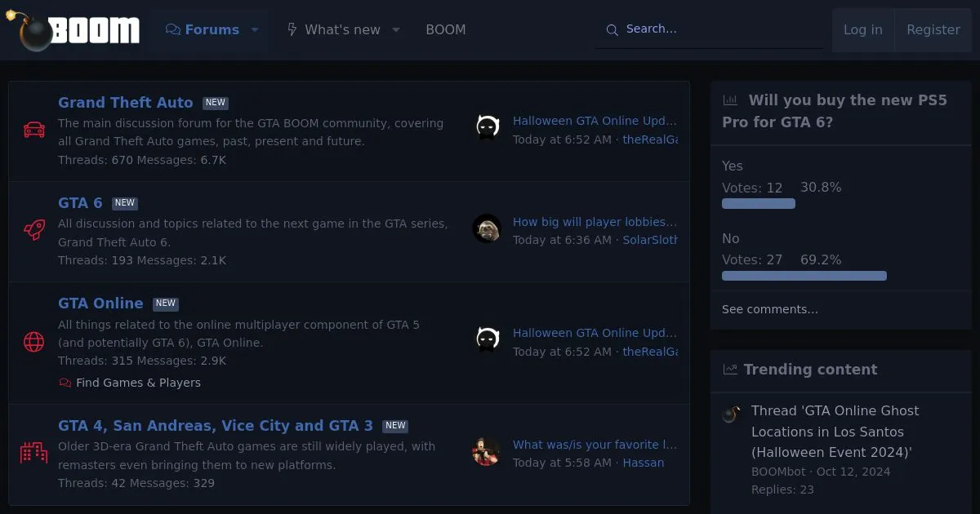Click the No vote progress bar
Image resolution: width=980 pixels, height=514 pixels.
(x=804, y=276)
